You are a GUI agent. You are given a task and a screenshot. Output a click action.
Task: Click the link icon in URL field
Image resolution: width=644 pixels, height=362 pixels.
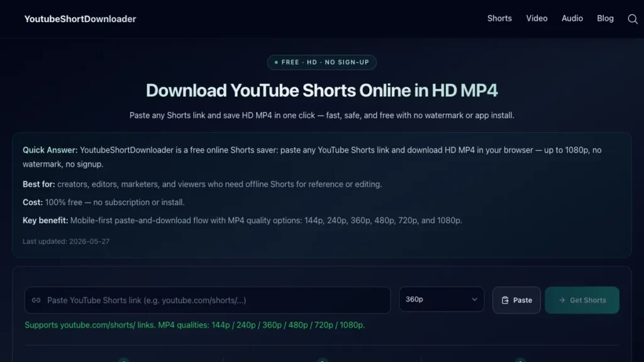point(36,300)
